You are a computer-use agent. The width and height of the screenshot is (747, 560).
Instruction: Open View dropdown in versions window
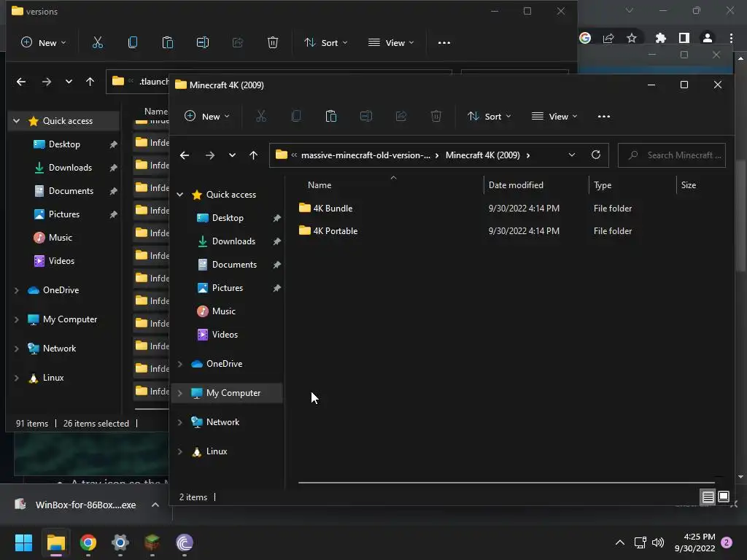(391, 42)
